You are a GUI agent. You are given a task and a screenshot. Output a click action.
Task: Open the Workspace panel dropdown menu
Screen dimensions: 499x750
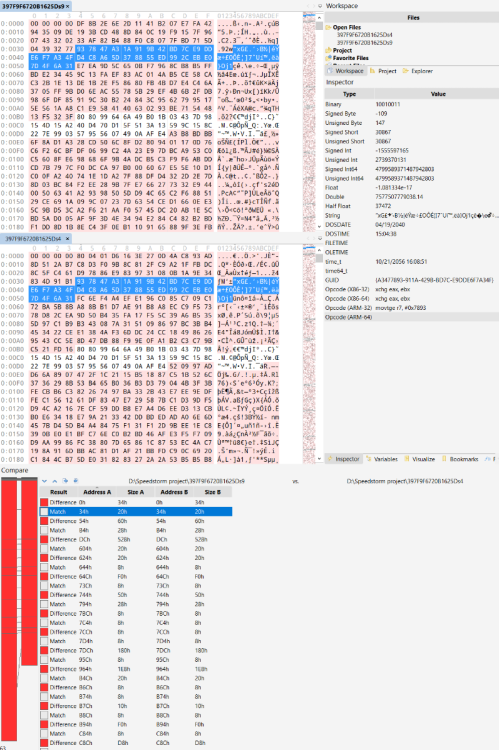pos(320,6)
